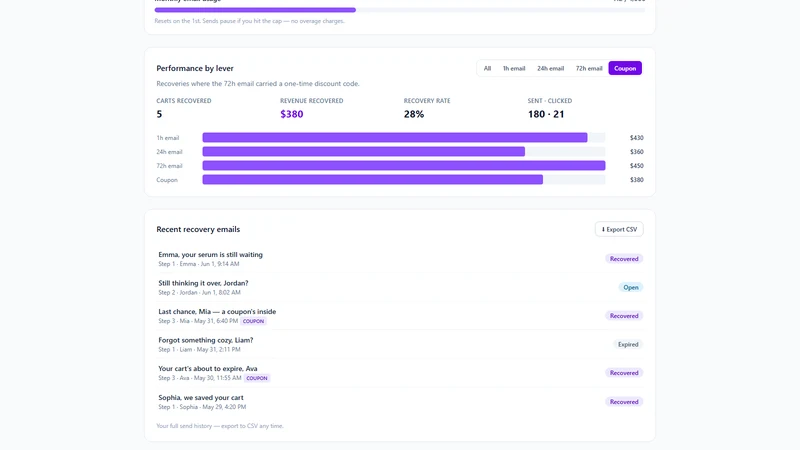Click 'Step 2 · Jordan · Jun 1, 8:02 AM'
Image resolution: width=800 pixels, height=450 pixels.
tap(199, 293)
